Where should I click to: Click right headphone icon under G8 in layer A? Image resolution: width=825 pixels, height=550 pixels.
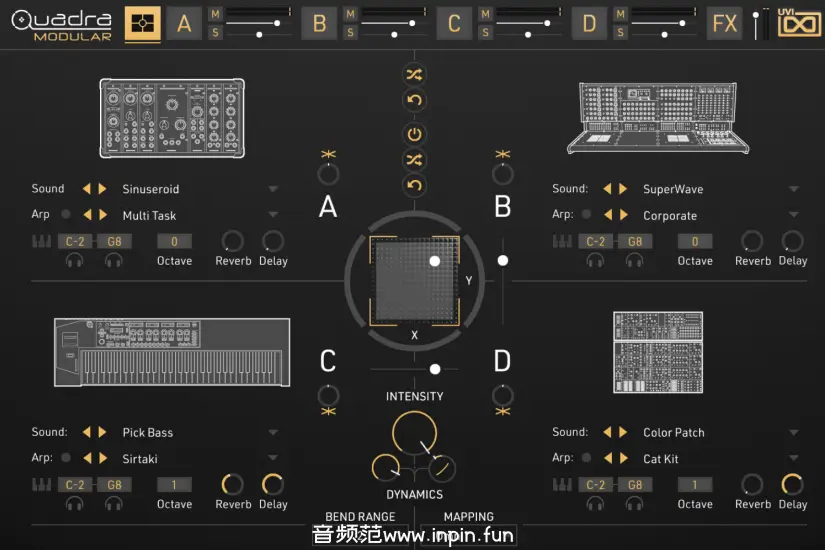114,260
